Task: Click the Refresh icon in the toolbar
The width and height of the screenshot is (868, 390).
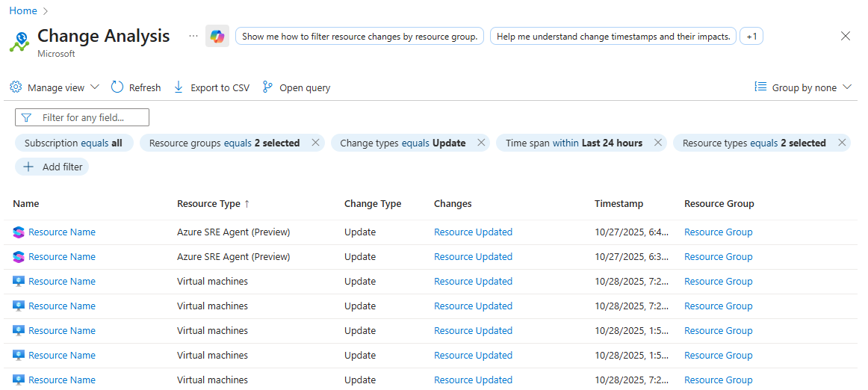Action: click(x=117, y=87)
